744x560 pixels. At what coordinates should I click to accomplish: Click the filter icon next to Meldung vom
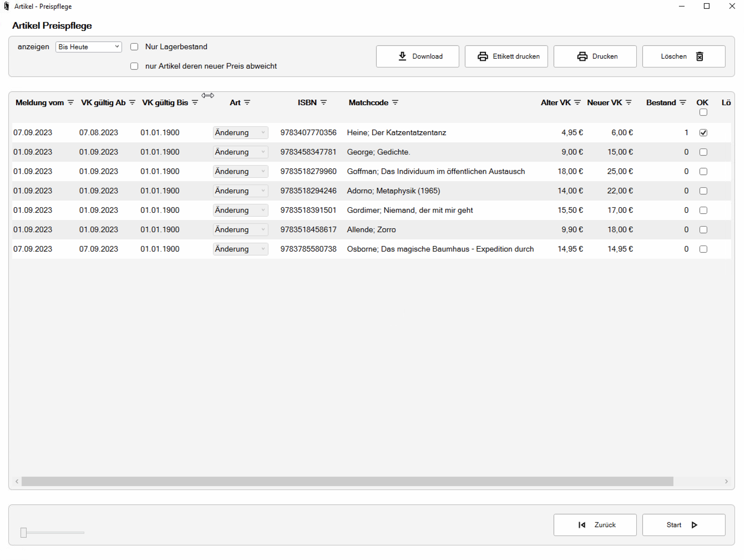[71, 103]
